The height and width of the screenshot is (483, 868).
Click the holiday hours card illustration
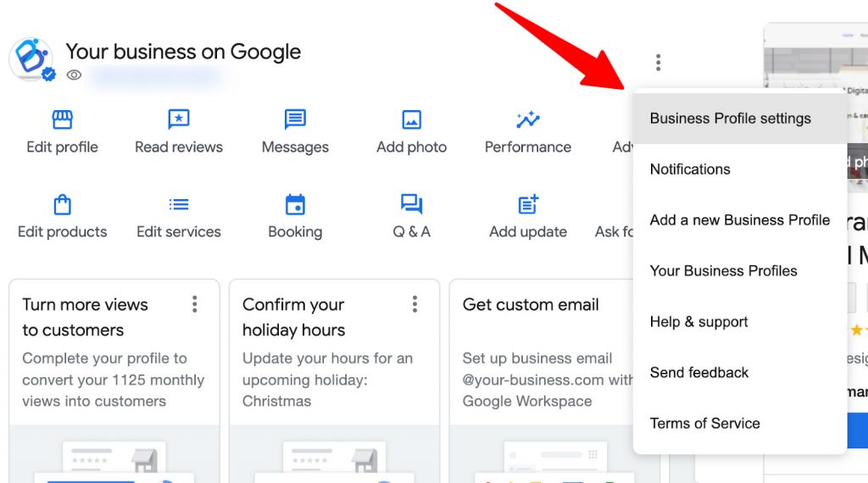(334, 454)
